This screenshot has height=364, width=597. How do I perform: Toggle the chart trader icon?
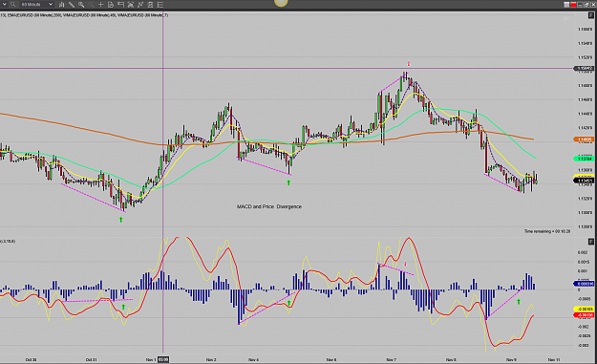(120, 5)
